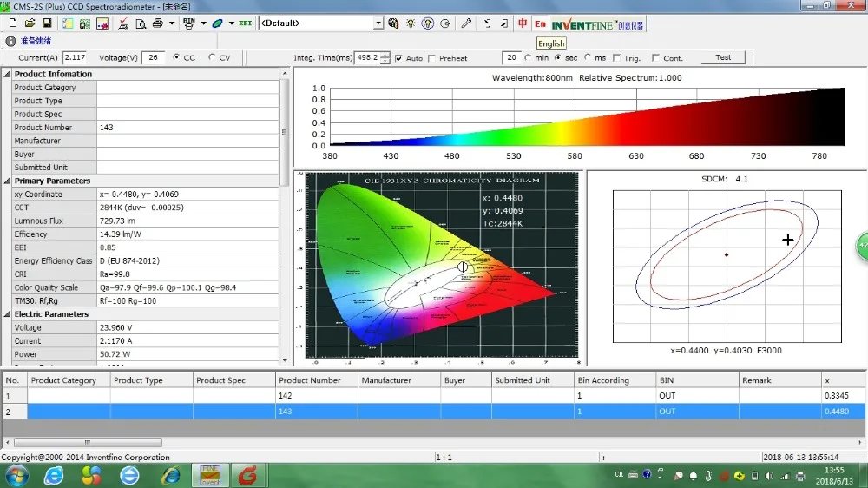
Task: Click the Chinese language icon
Action: coord(523,23)
